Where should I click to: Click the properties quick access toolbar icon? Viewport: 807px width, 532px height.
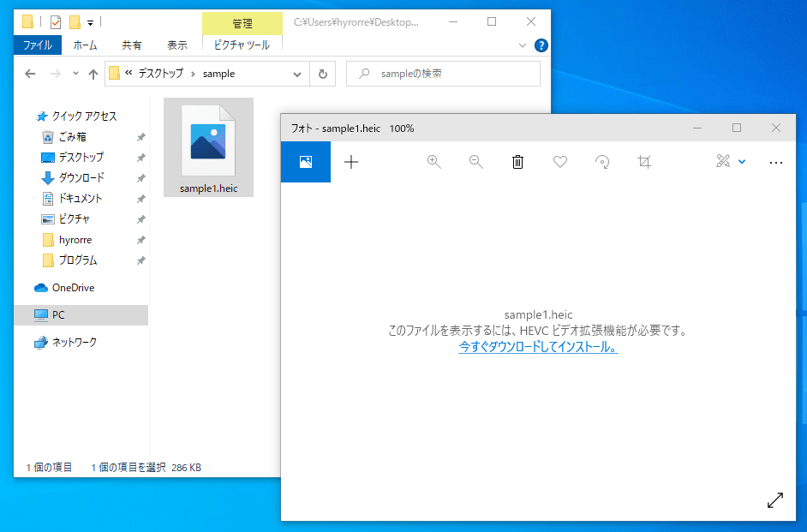(56, 22)
